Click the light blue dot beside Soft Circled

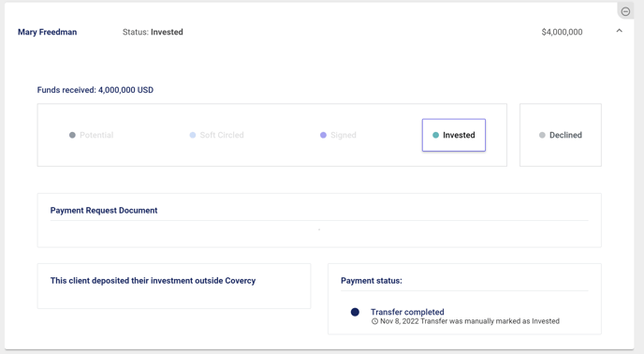[x=193, y=135]
